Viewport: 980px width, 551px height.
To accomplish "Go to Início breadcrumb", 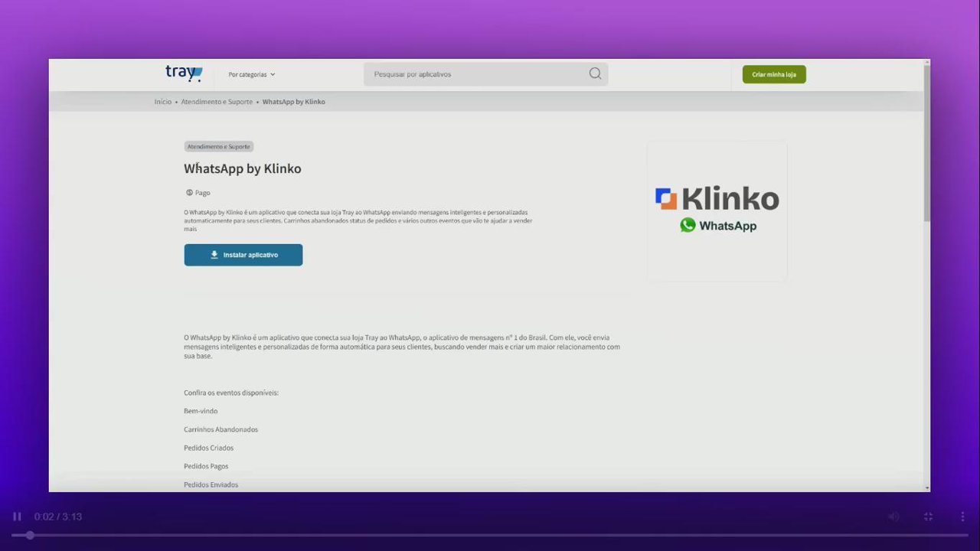I will pyautogui.click(x=162, y=102).
